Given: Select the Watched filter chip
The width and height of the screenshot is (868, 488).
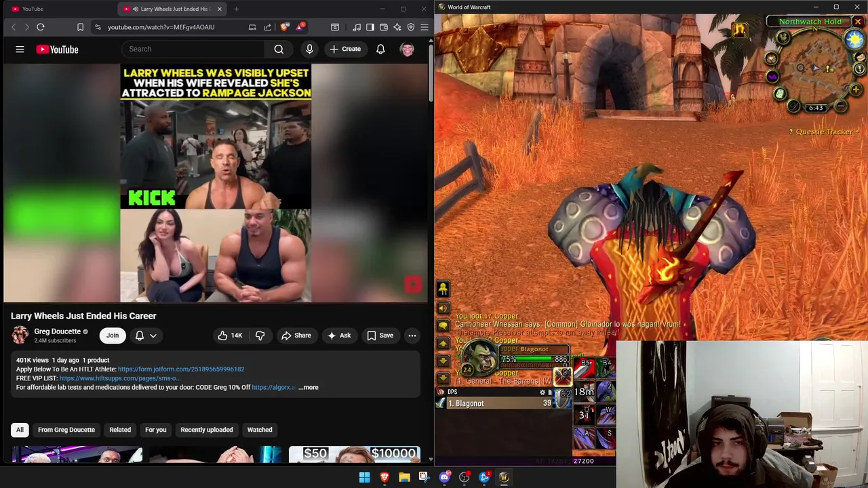Looking at the screenshot, I should 260,430.
